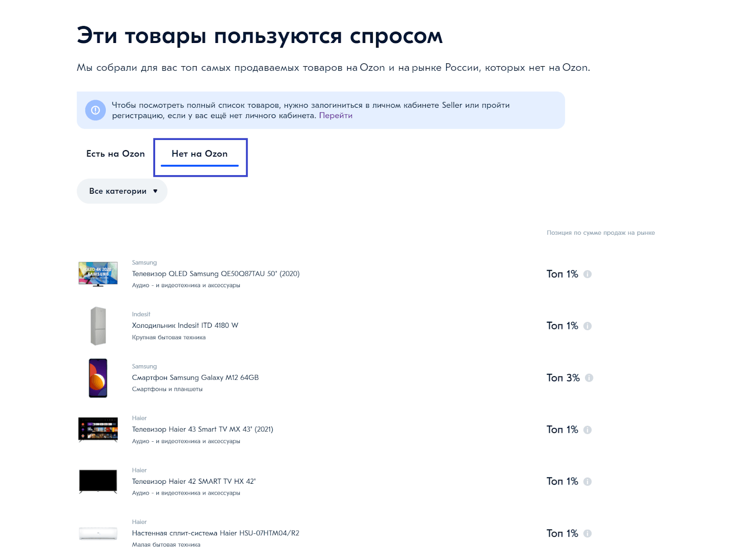The width and height of the screenshot is (756, 557).
Task: Open info icon beside Haier split-system rating
Action: coord(587,533)
